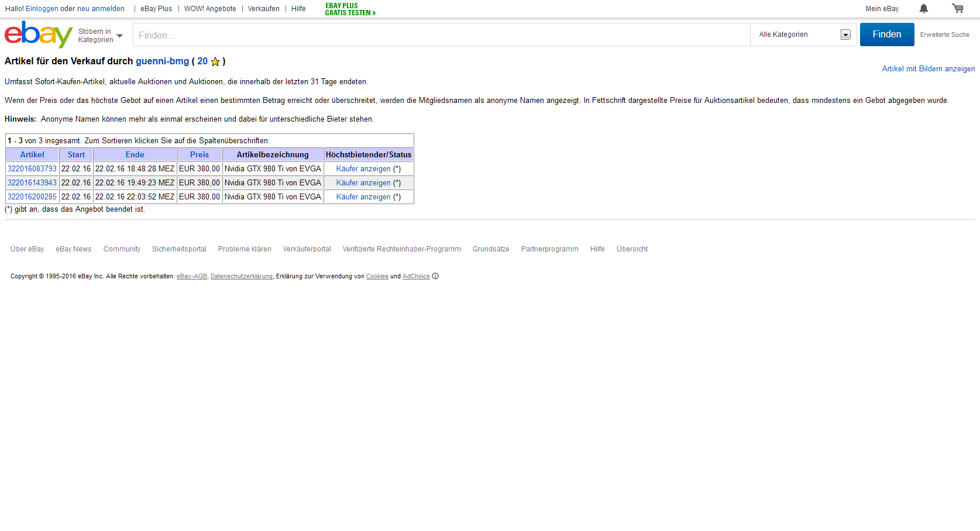Open Cookies link in footer
This screenshot has height=531, width=980.
pos(377,277)
